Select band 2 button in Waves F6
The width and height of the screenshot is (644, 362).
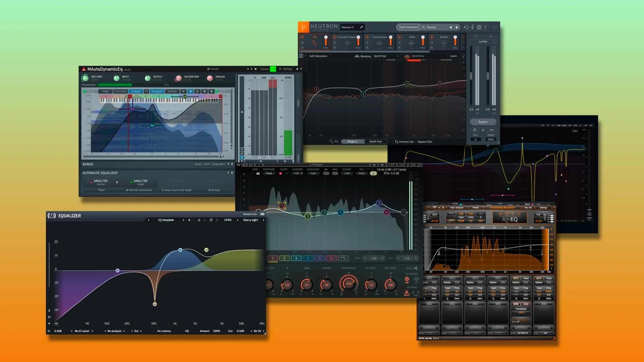point(284,258)
